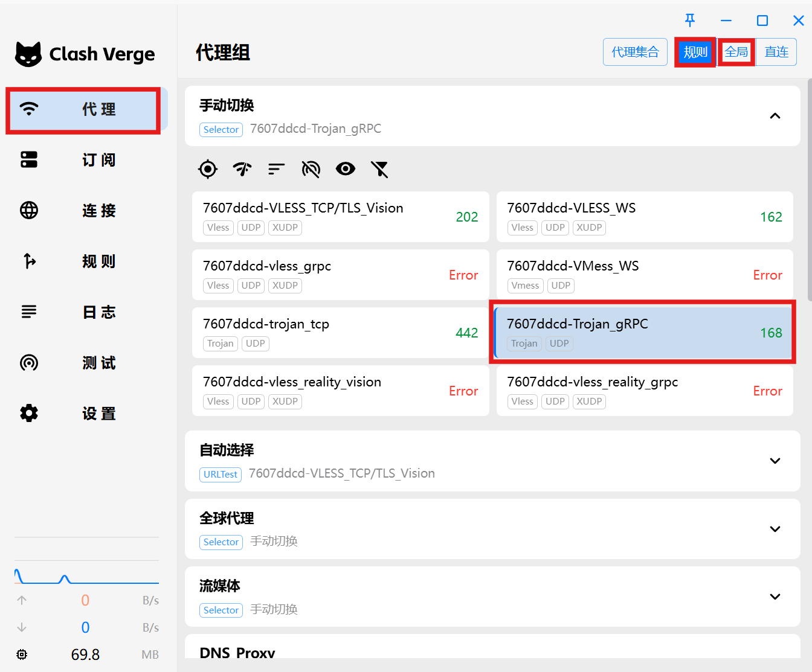Expand the 流媒体 proxy group
The width and height of the screenshot is (812, 672).
point(775,597)
